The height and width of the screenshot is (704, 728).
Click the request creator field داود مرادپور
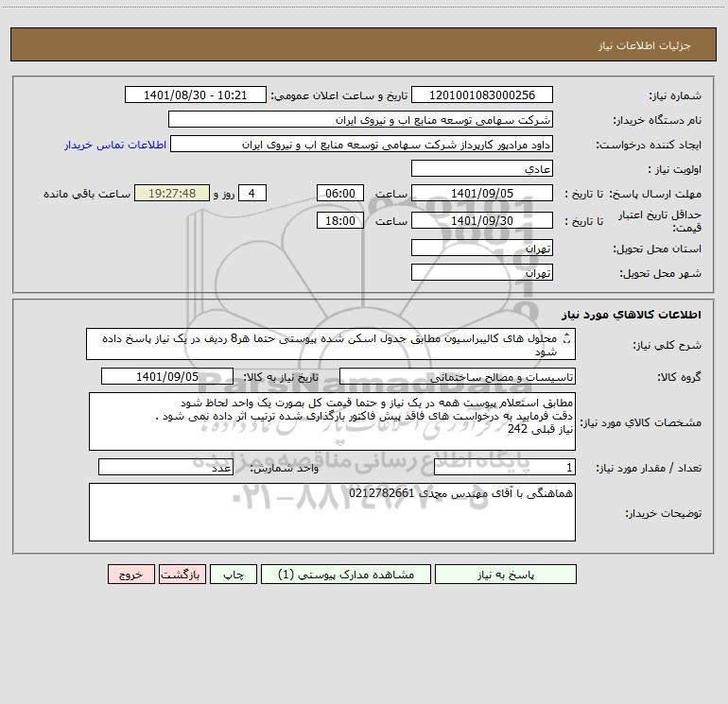tap(362, 144)
